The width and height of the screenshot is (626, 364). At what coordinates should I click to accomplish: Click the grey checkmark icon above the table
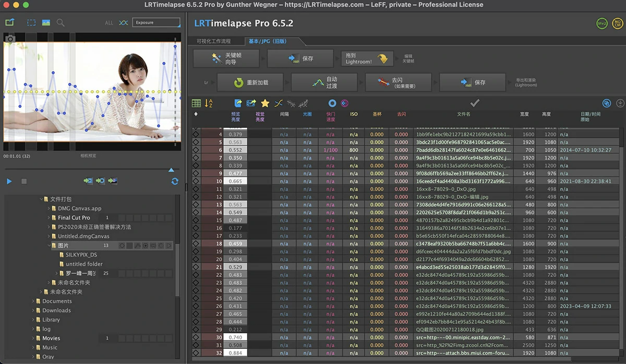click(475, 103)
